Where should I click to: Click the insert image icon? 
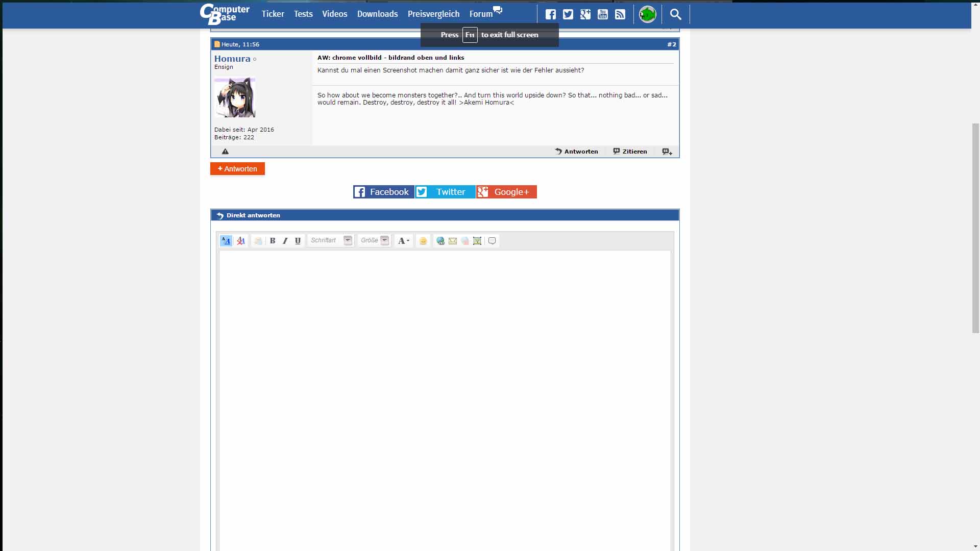[x=477, y=241]
